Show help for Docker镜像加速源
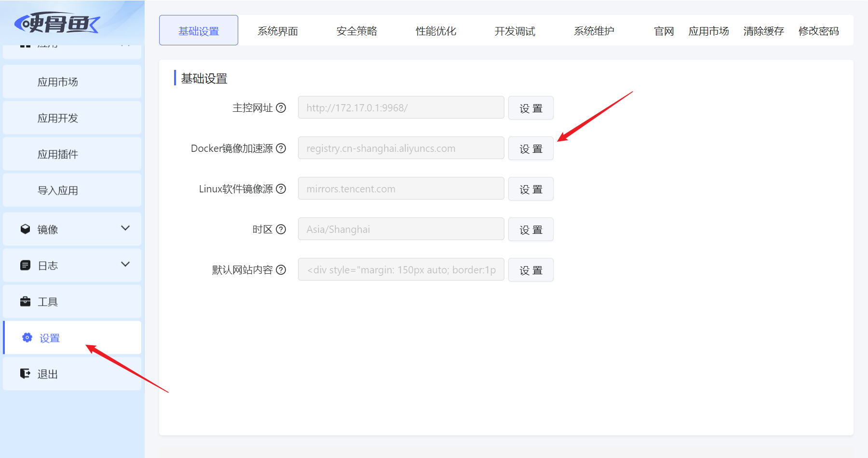This screenshot has width=868, height=458. (281, 148)
